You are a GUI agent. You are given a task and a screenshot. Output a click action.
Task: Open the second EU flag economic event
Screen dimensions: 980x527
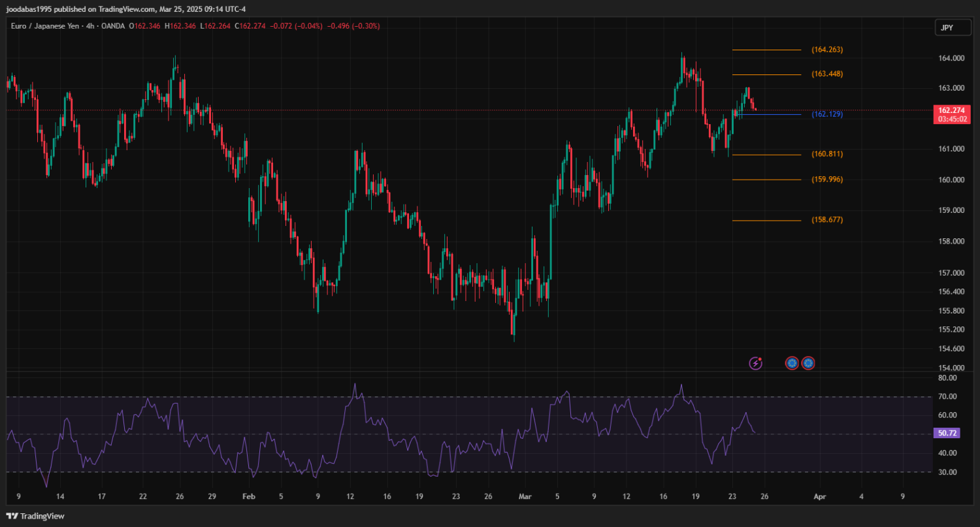pos(808,363)
